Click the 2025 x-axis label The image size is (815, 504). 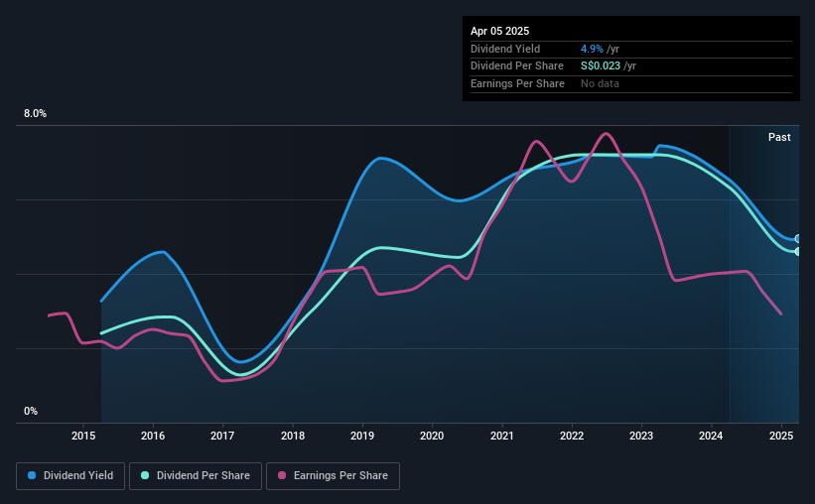click(x=781, y=436)
